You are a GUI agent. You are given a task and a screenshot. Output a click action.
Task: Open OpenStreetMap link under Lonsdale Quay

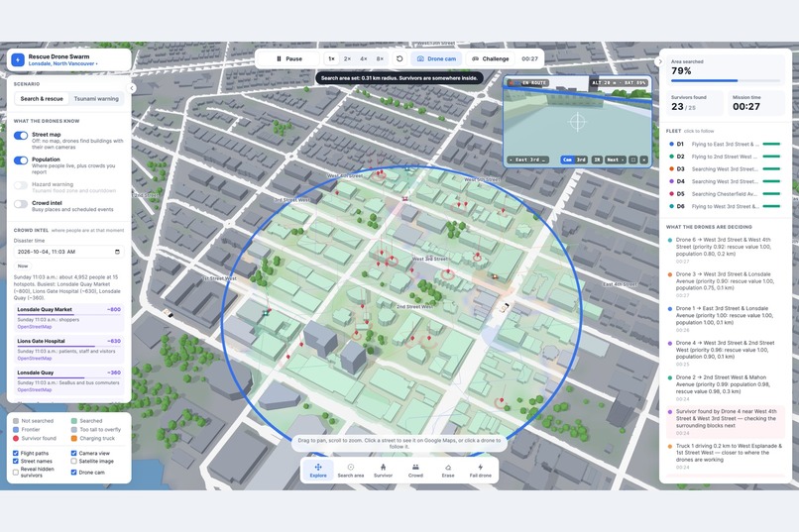pyautogui.click(x=35, y=390)
